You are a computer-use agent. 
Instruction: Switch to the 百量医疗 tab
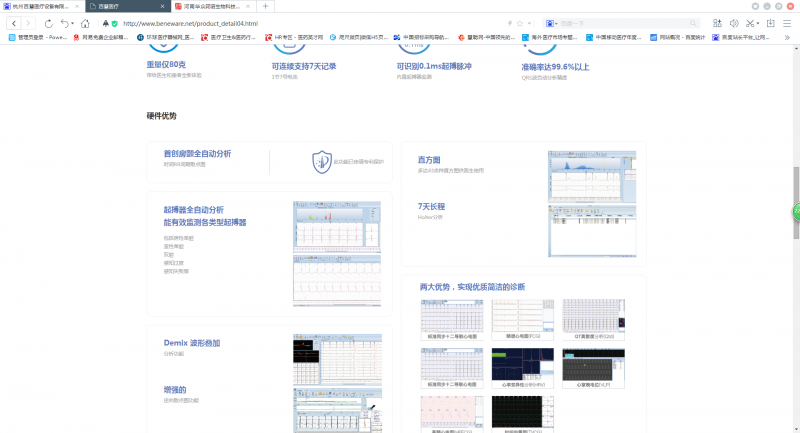pyautogui.click(x=125, y=6)
